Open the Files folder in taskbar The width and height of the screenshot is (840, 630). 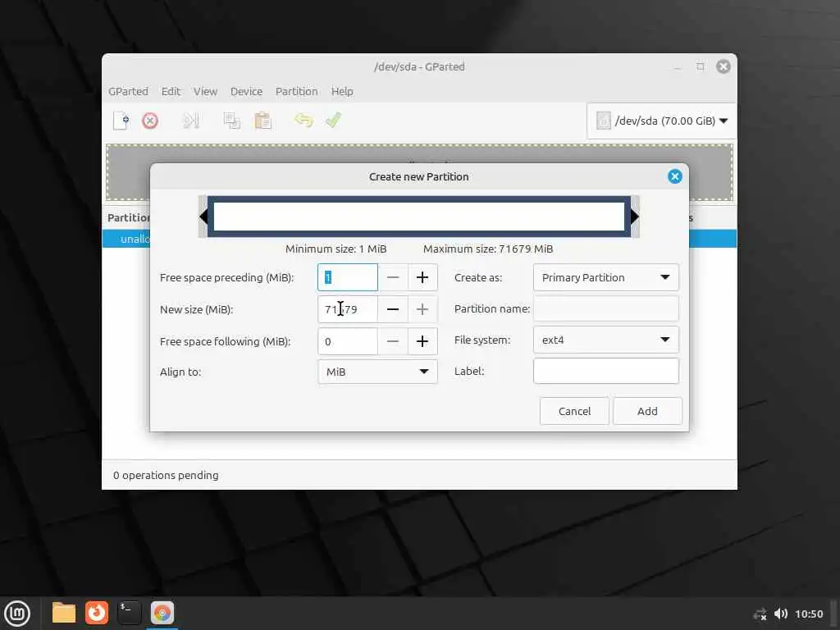click(64, 613)
